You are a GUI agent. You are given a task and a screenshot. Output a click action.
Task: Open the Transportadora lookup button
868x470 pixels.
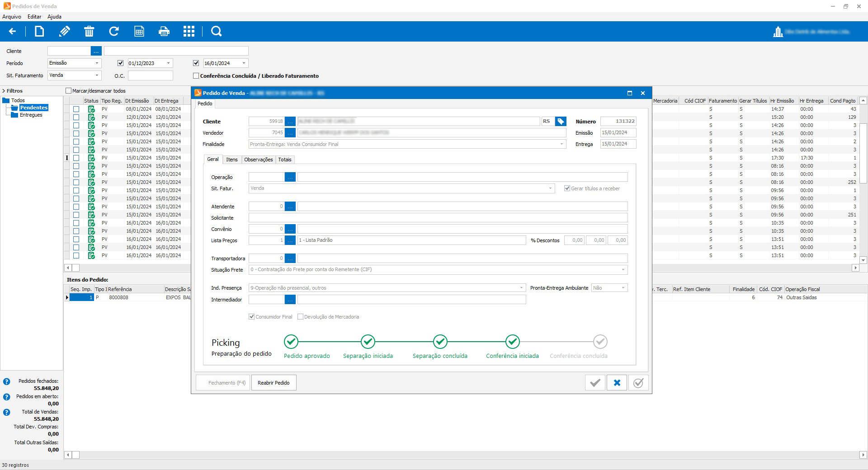(x=290, y=258)
